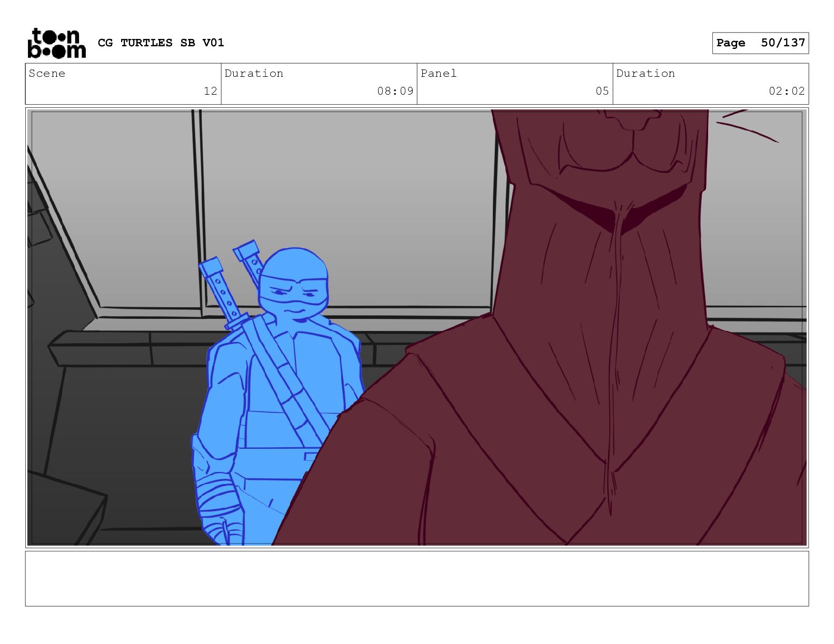Select the panel duration value '02:02'

point(787,91)
